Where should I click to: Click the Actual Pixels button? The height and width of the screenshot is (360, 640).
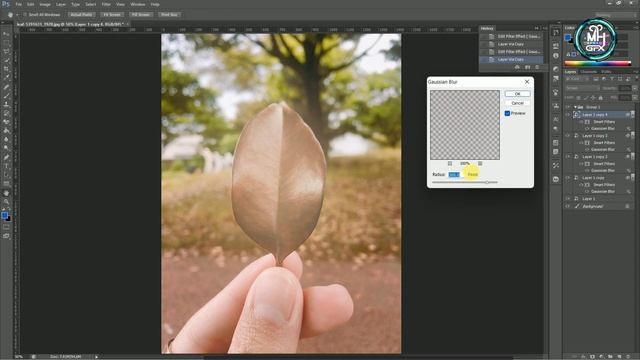click(81, 15)
